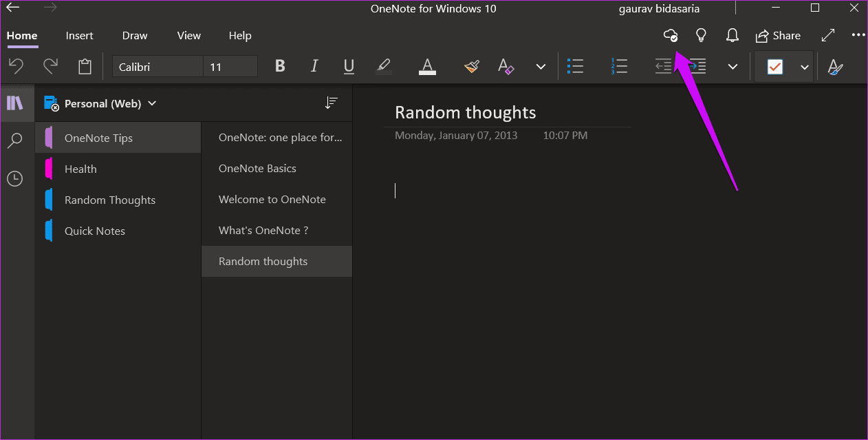Screen dimensions: 868x440
Task: Select the Format Painter brush
Action: (x=471, y=67)
